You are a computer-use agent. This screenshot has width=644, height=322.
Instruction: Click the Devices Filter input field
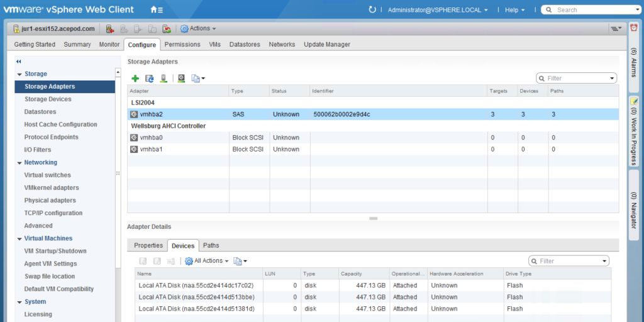569,261
